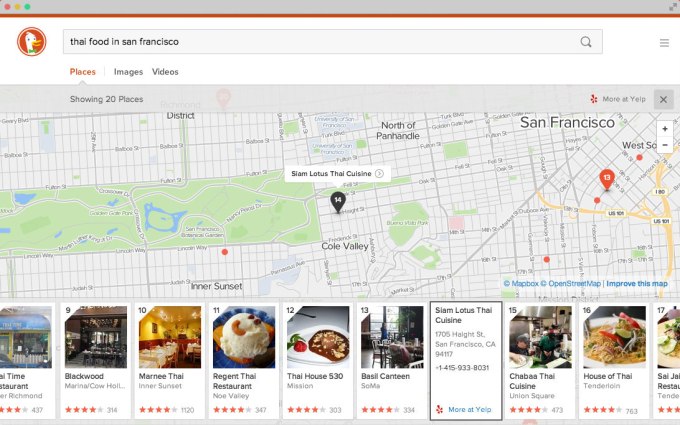Open the Basil Canteen photo
The height and width of the screenshot is (425, 680).
pyautogui.click(x=392, y=337)
